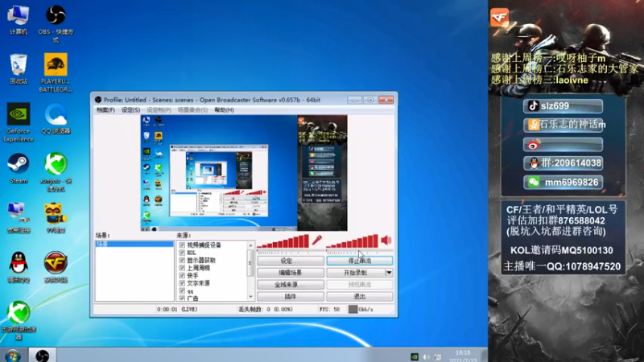Click the WeChat mm6969826 badge
Screen dimensions: 644x362
tap(563, 183)
